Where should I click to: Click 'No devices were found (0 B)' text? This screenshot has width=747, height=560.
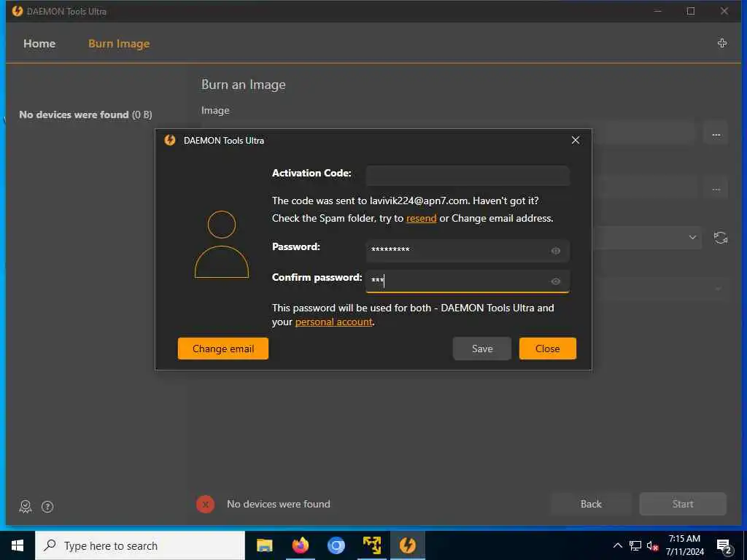86,114
